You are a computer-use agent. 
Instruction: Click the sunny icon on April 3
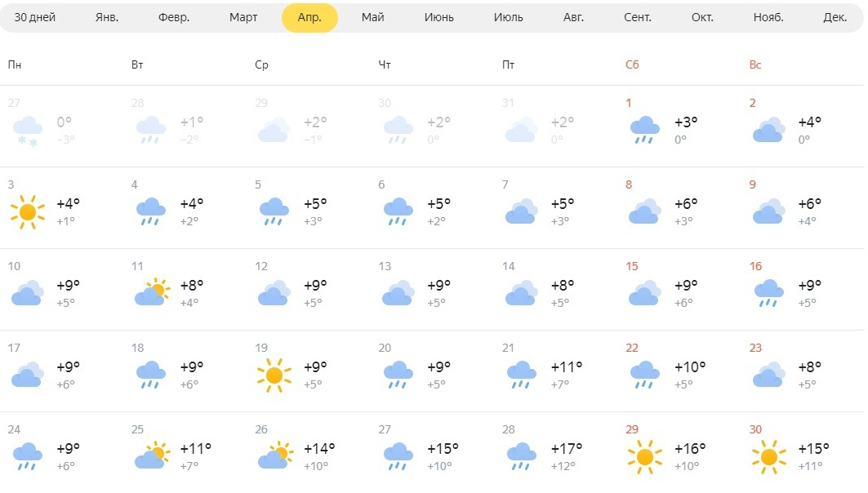click(x=27, y=211)
